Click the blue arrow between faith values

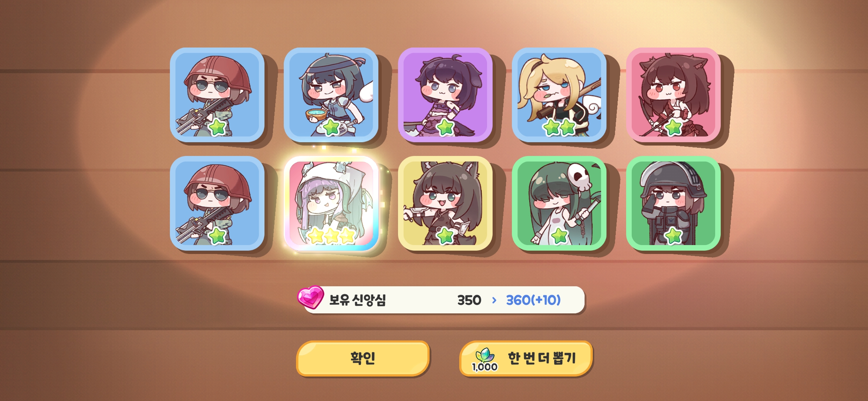point(494,300)
